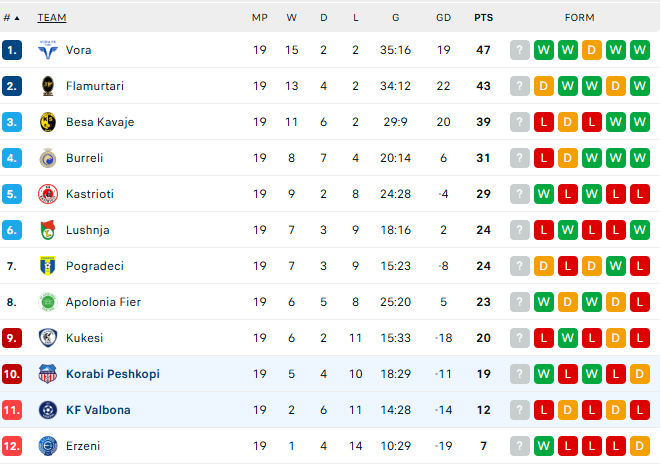Click the KF Valbona club crest
661x465 pixels.
tap(47, 410)
